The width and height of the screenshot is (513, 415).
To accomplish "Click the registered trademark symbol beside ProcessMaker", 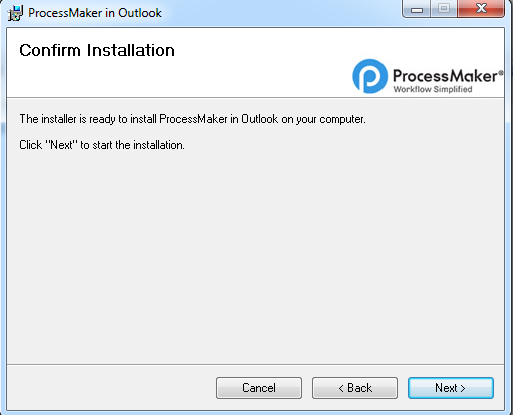I will click(x=500, y=73).
